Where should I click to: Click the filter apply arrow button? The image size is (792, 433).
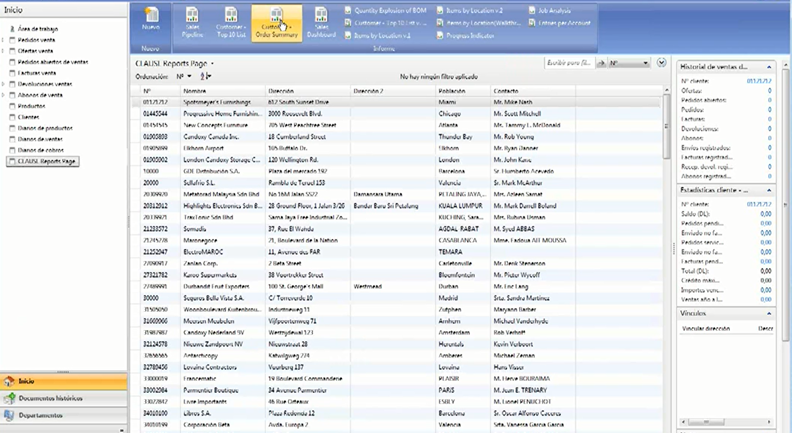[601, 63]
